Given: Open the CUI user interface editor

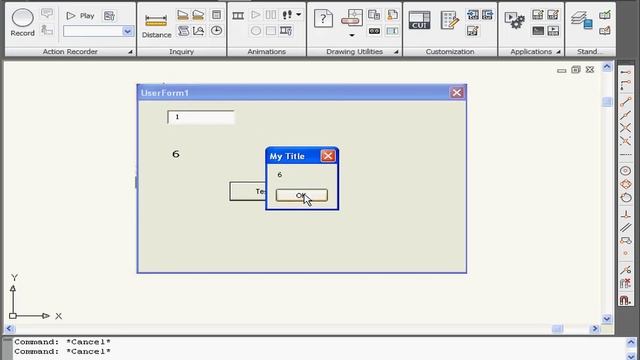Looking at the screenshot, I should tap(419, 20).
